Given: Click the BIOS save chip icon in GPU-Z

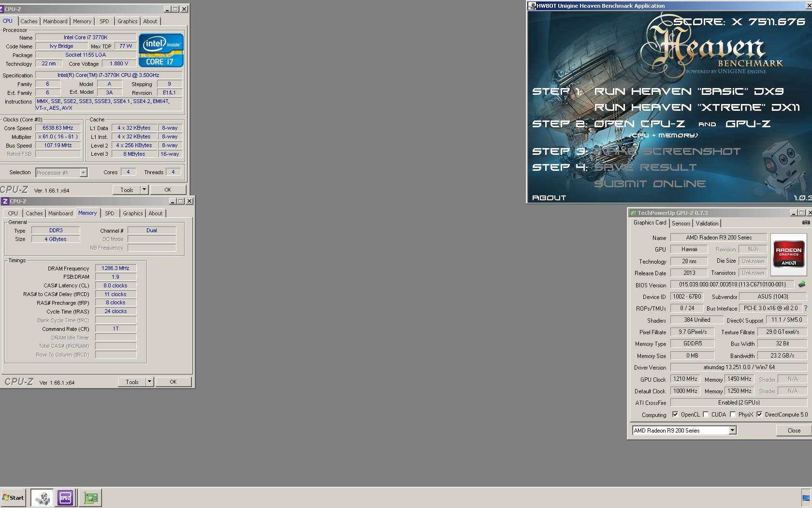Looking at the screenshot, I should [801, 284].
